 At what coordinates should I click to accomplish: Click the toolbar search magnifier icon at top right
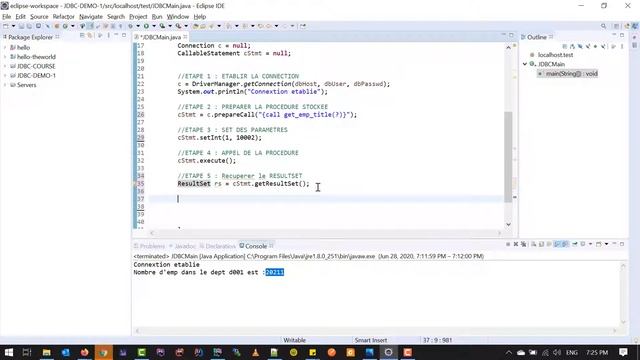[604, 26]
